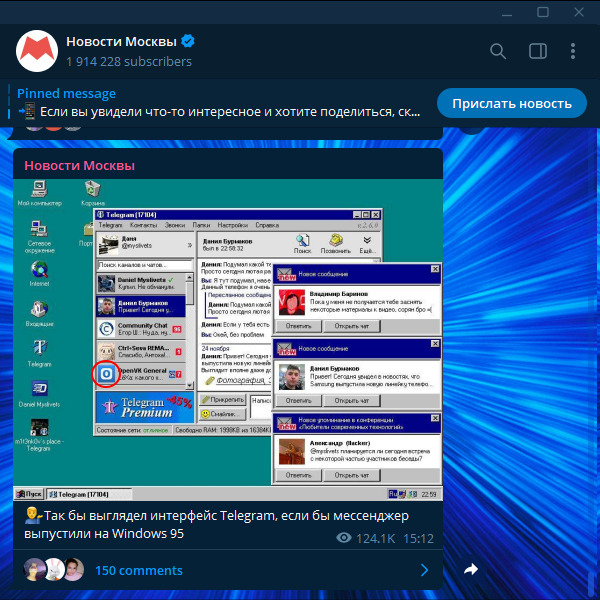Maximize the Telegram window
600x600 pixels.
pyautogui.click(x=543, y=12)
